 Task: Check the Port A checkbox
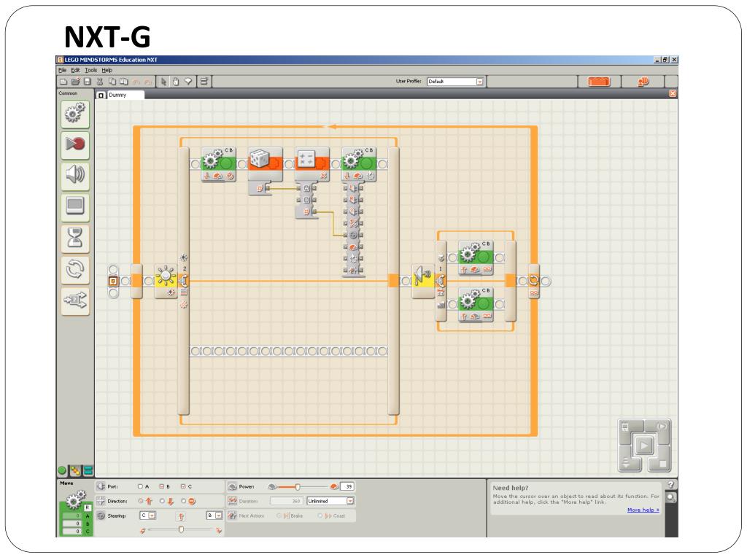[140, 486]
